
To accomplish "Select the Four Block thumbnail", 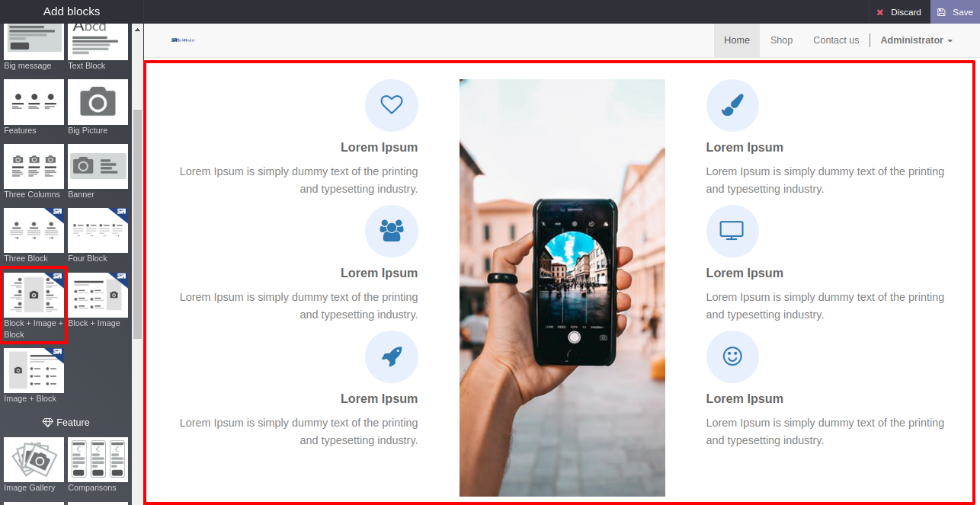I will pyautogui.click(x=98, y=230).
